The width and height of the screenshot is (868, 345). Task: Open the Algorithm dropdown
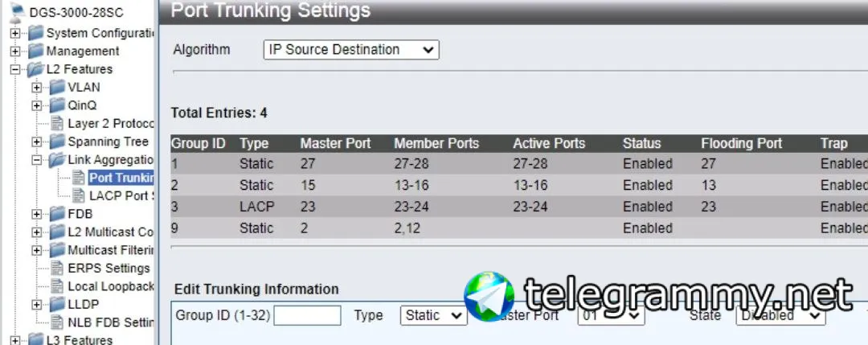click(351, 50)
